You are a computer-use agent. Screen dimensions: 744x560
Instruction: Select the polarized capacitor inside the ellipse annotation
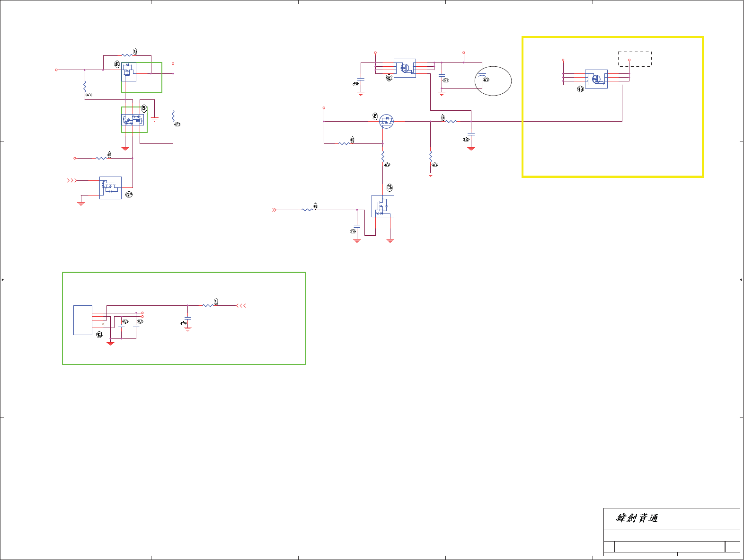coord(481,76)
